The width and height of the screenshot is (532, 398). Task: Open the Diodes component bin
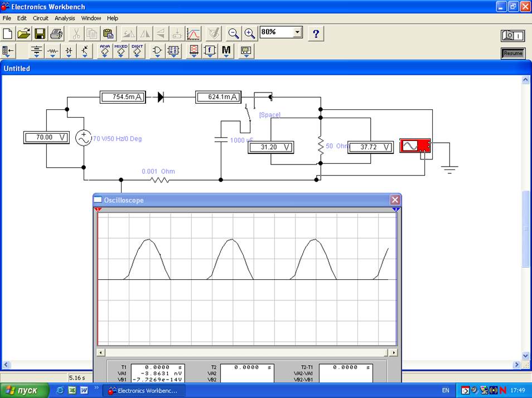pos(69,51)
